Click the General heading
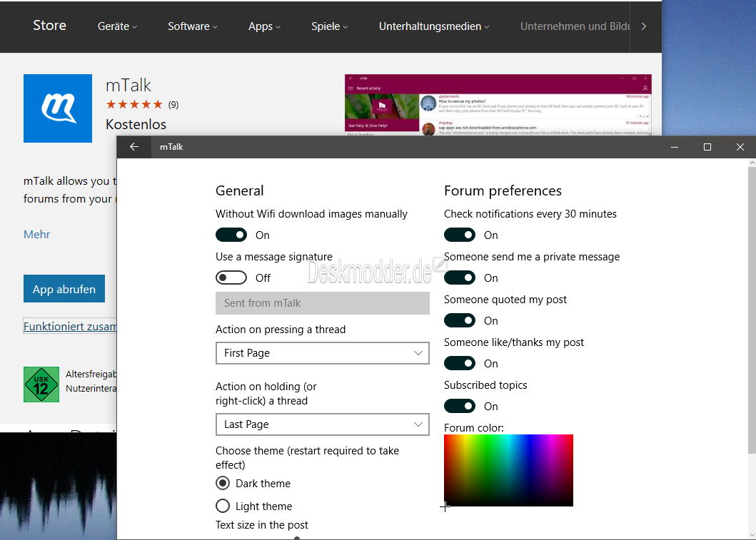Image resolution: width=756 pixels, height=540 pixels. (240, 190)
